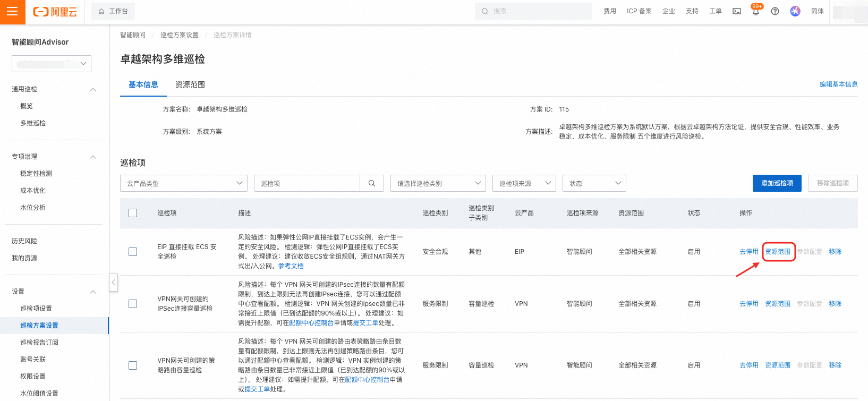Open 云产品类型 dropdown filter

[184, 183]
